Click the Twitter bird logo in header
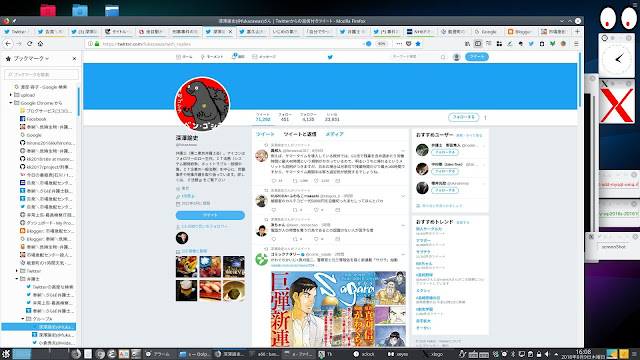640x360 pixels. (x=330, y=57)
